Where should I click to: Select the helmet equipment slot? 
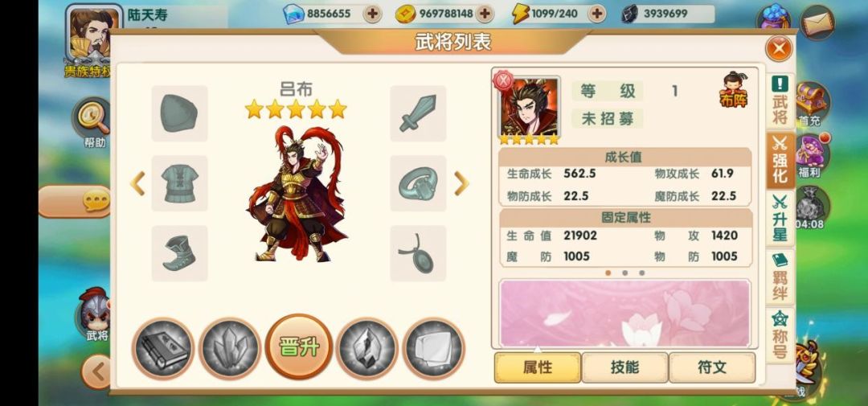point(179,113)
